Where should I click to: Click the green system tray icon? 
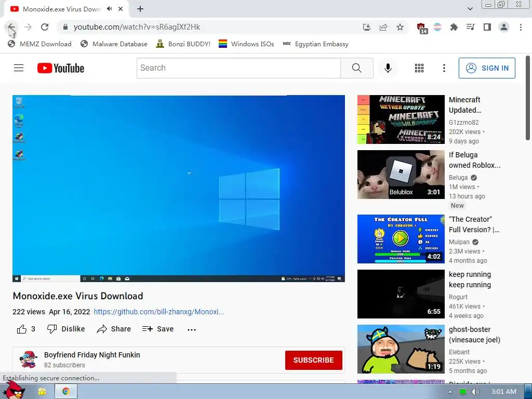click(462, 392)
